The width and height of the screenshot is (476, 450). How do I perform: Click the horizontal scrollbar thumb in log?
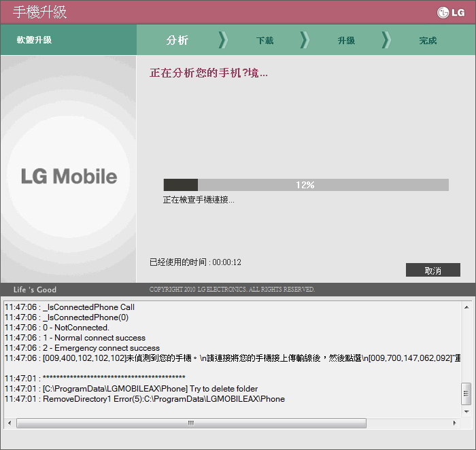[191, 423]
